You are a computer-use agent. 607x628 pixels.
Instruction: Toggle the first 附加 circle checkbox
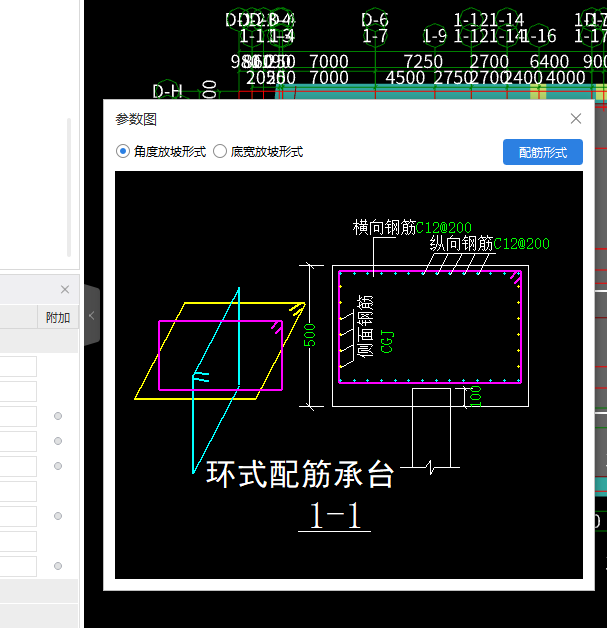pos(58,416)
